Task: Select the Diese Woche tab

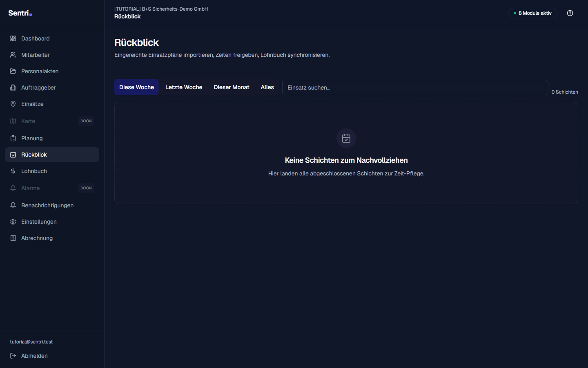Action: click(136, 87)
